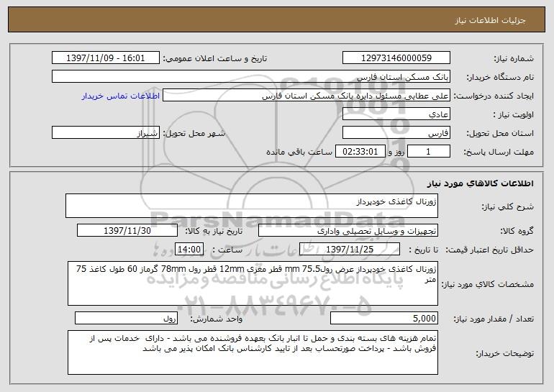Click quantity field showing 5,000
This screenshot has height=392, width=554.
pos(384,318)
